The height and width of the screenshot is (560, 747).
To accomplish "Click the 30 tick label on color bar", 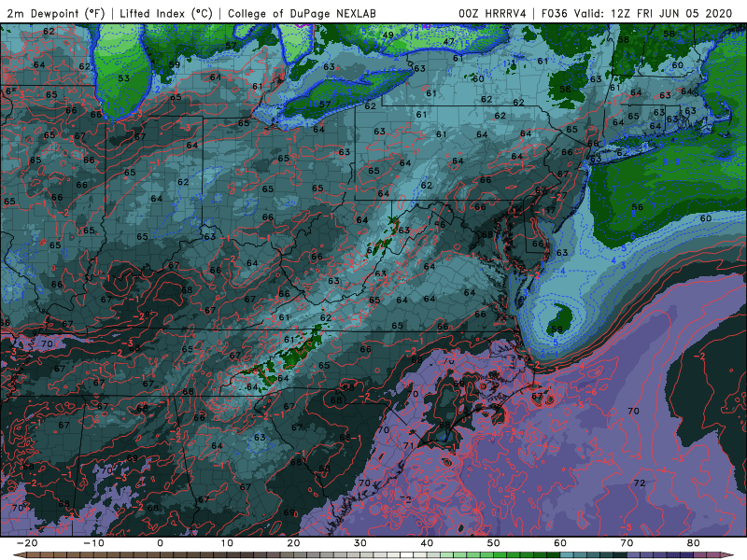I will [x=360, y=543].
